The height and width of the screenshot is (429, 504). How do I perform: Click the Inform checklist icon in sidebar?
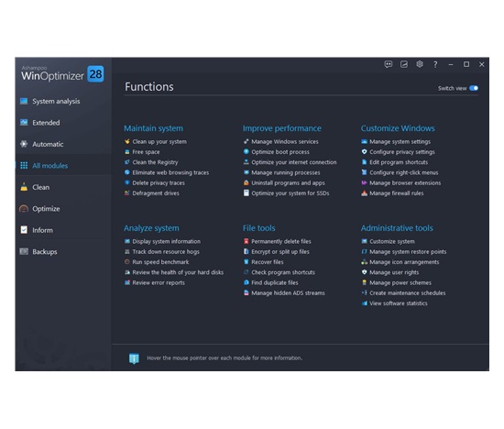pyautogui.click(x=24, y=230)
